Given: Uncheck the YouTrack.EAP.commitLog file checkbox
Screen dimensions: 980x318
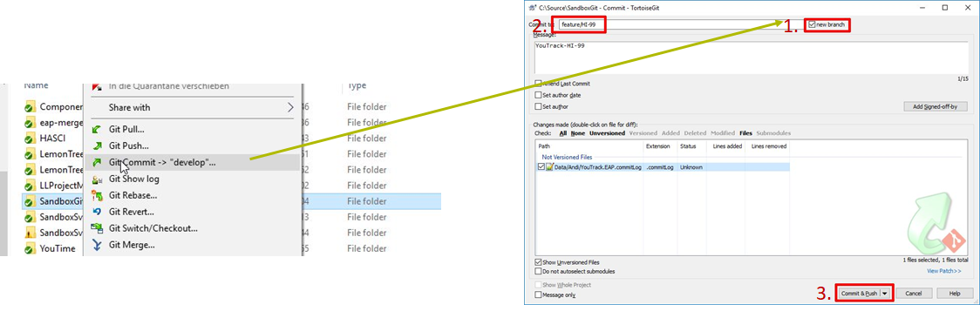Looking at the screenshot, I should (x=541, y=167).
